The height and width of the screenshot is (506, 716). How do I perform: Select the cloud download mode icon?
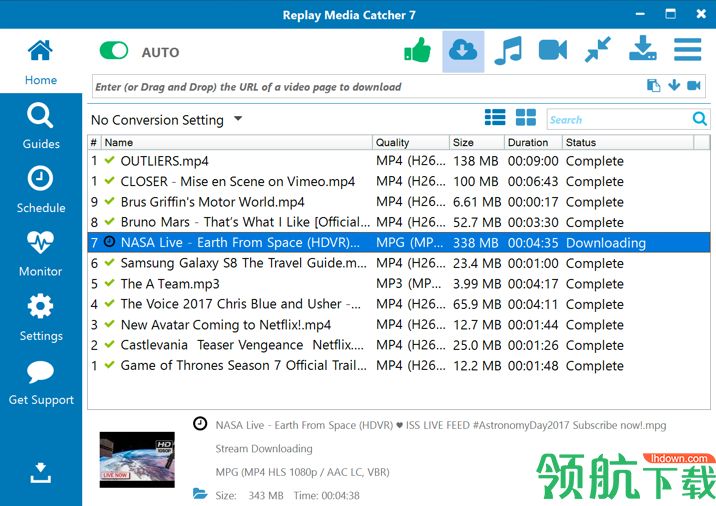point(463,51)
